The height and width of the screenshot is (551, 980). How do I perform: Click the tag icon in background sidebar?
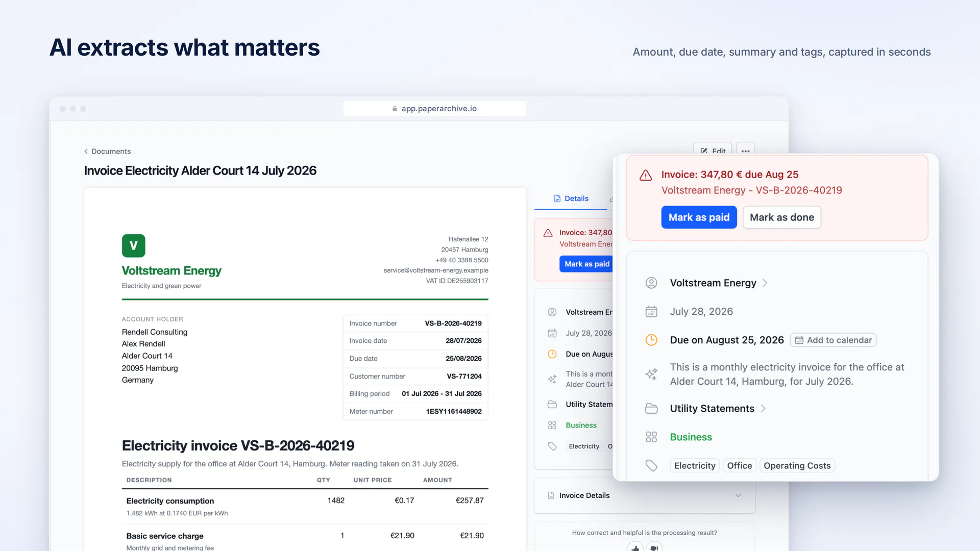552,446
